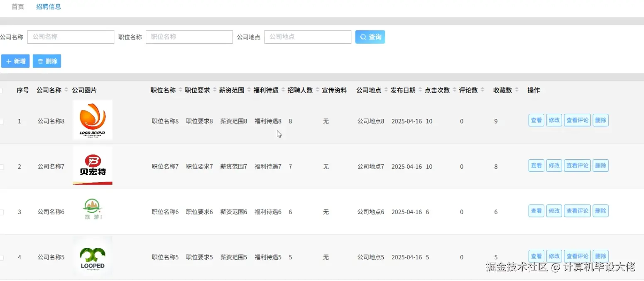644x281 pixels.
Task: Click the LOOPED company logo image
Action: tap(92, 256)
